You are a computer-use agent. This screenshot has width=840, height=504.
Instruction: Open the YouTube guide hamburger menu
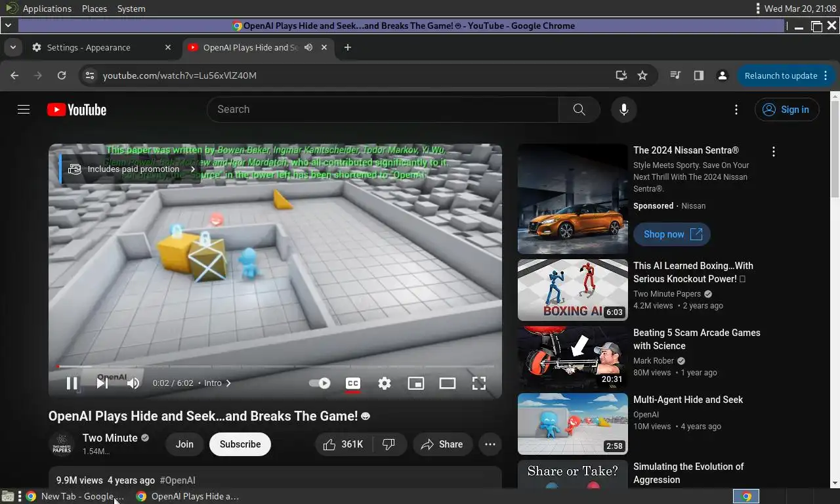tap(24, 110)
